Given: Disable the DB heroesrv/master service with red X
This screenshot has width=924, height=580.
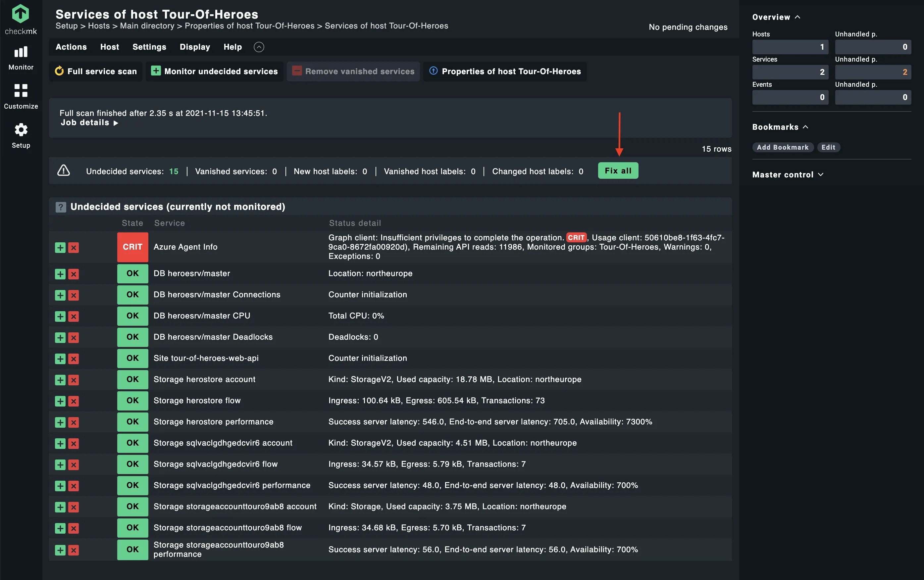Looking at the screenshot, I should pos(73,274).
